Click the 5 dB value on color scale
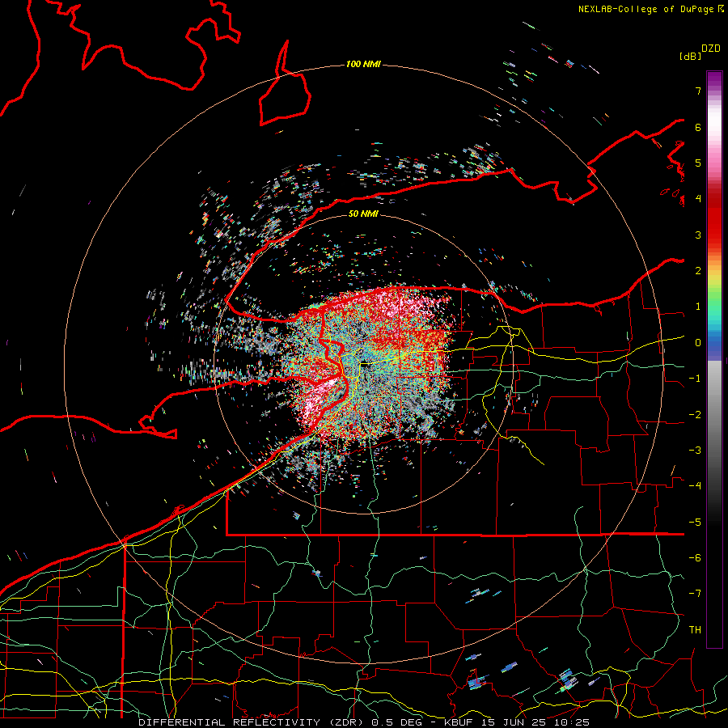728x728 pixels. click(x=698, y=163)
